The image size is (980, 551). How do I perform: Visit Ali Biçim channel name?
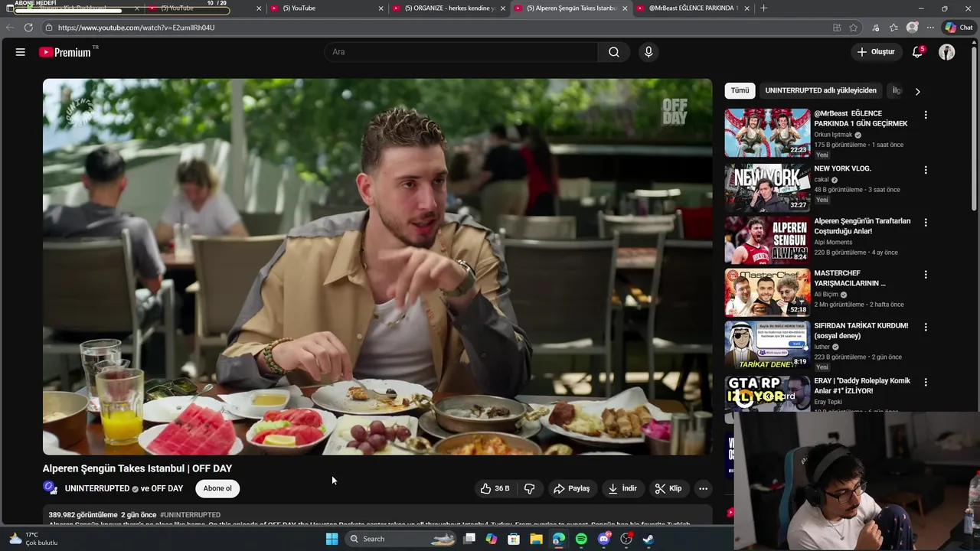(x=826, y=295)
